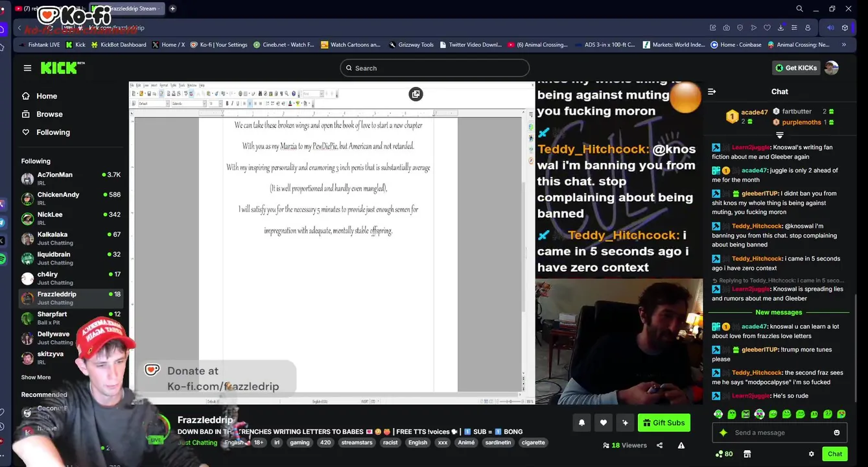Go back with the browser back arrow

coord(19,28)
